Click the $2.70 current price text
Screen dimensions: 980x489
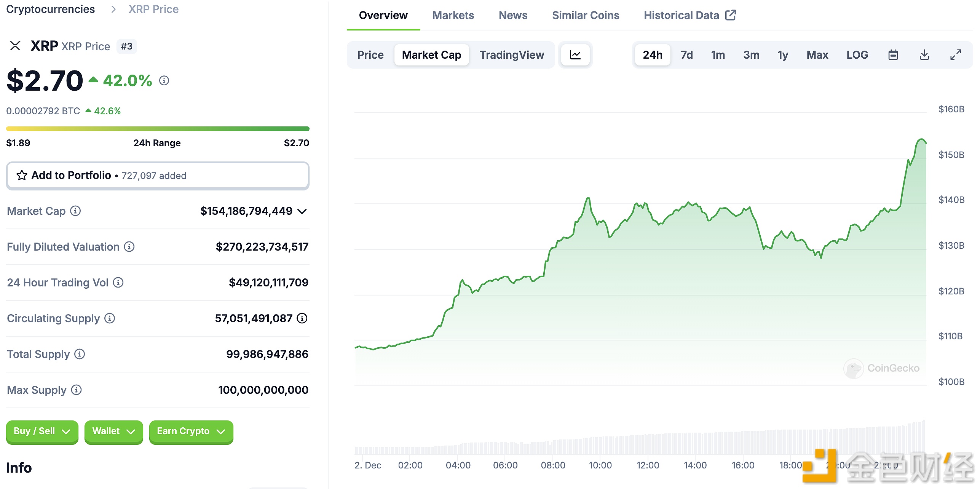45,81
